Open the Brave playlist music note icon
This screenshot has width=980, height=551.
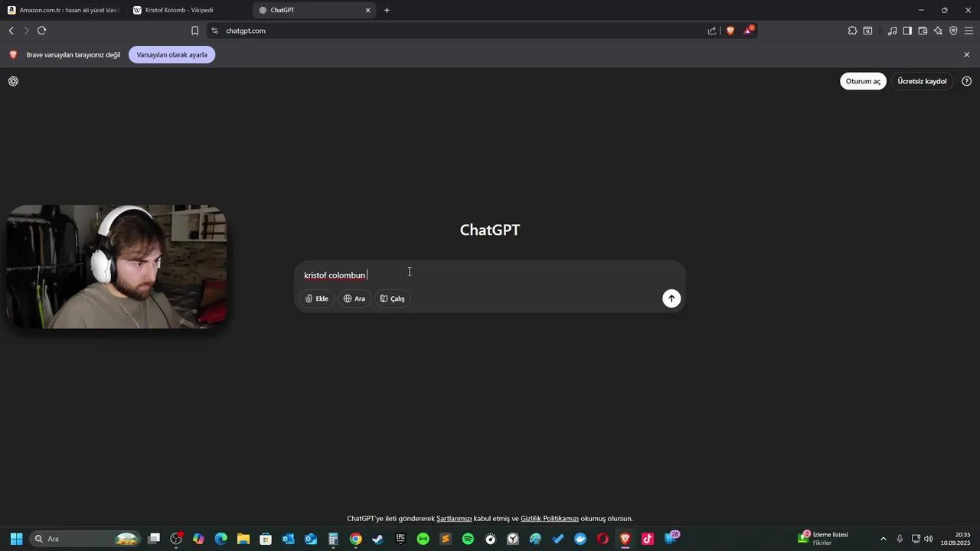892,31
